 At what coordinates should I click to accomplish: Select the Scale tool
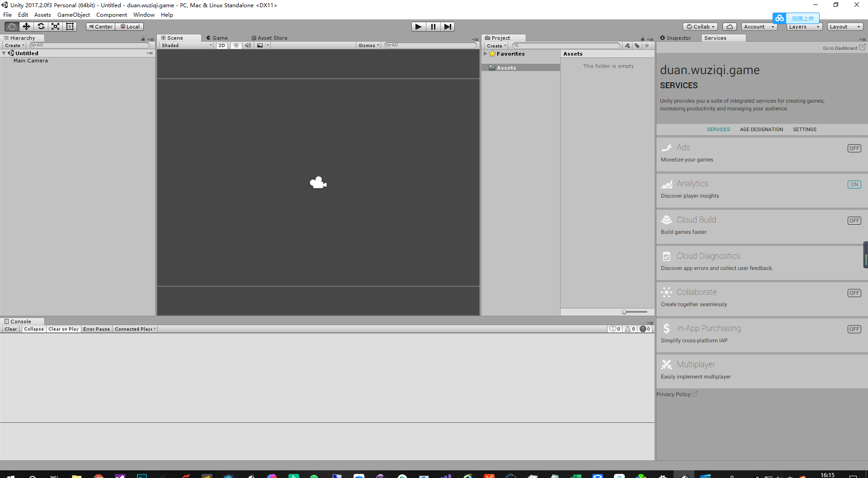click(x=55, y=26)
